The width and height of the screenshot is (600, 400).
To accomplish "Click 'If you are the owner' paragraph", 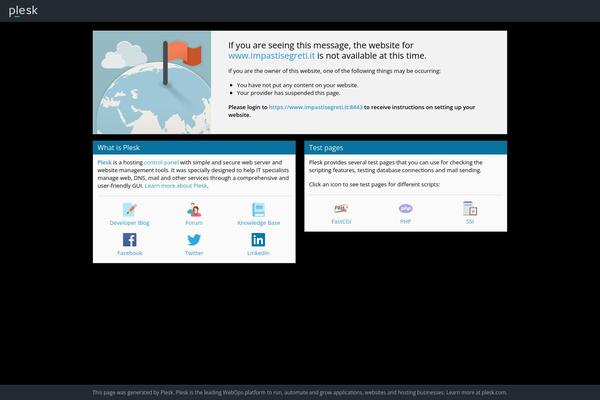I will (334, 71).
